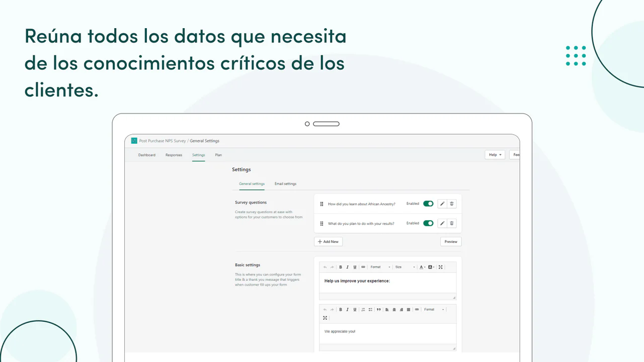Open the Format dropdown in thank you editor
The height and width of the screenshot is (362, 644).
434,309
